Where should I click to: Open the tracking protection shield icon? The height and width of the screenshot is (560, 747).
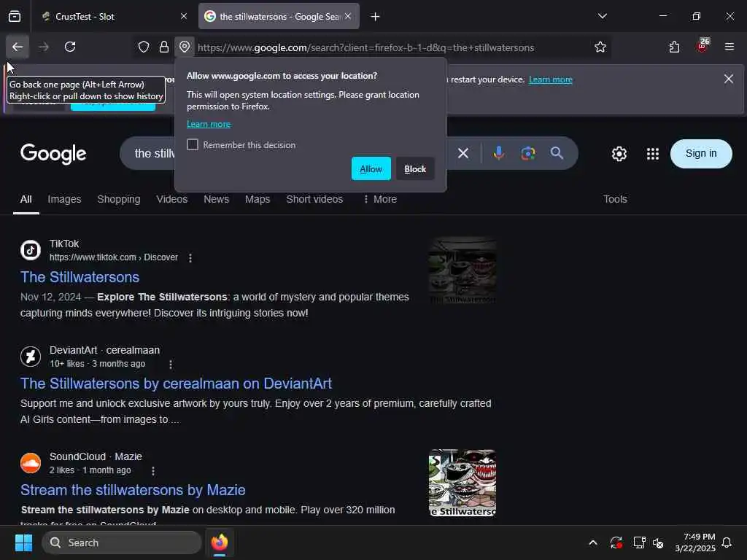144,47
